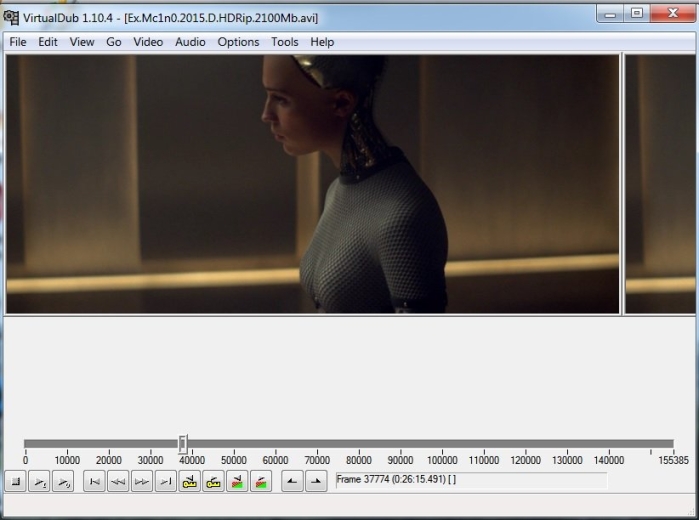Play the input video preview

tap(39, 482)
